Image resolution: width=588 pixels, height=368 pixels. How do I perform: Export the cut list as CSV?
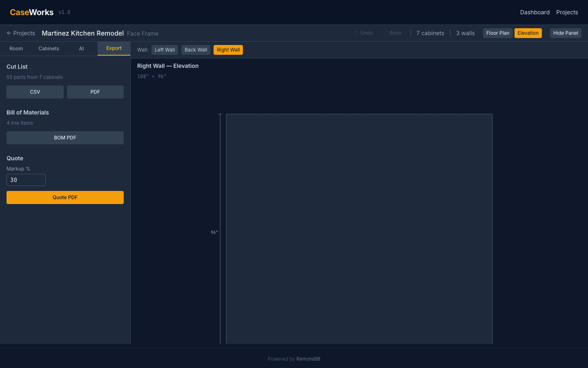coord(35,92)
